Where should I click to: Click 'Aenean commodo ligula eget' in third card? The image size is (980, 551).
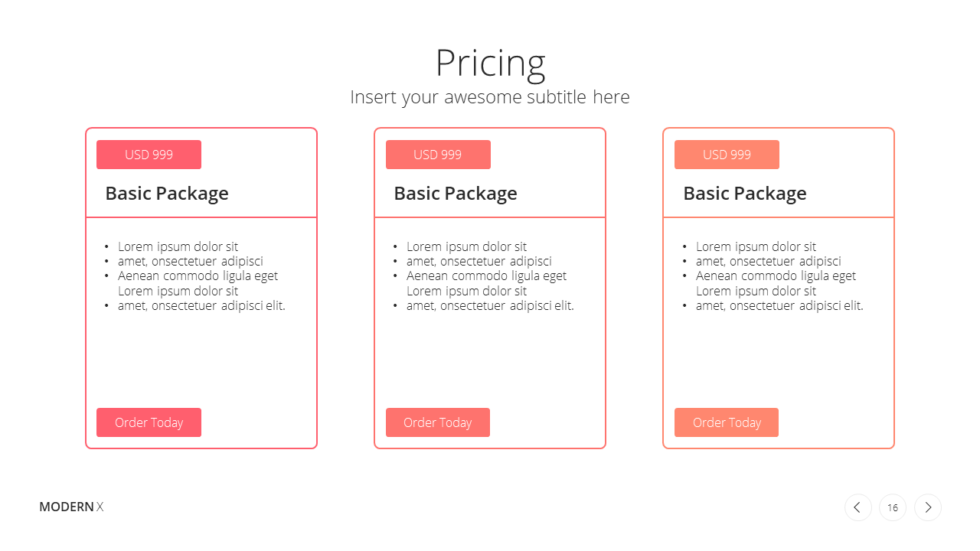[x=776, y=275]
